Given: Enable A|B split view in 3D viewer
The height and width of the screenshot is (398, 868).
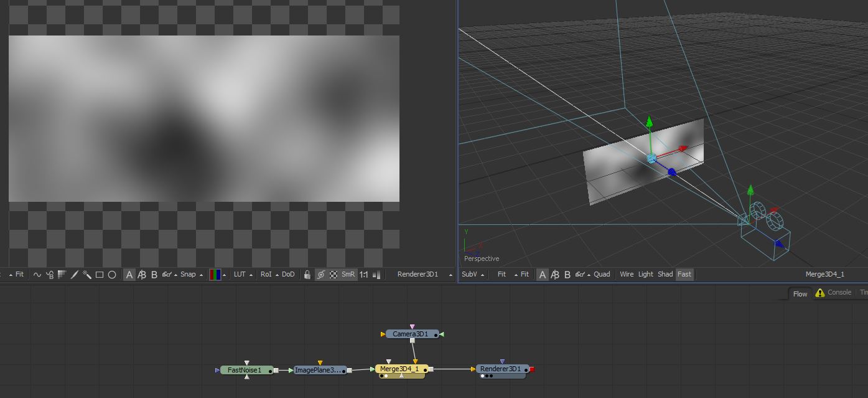Looking at the screenshot, I should click(x=555, y=274).
